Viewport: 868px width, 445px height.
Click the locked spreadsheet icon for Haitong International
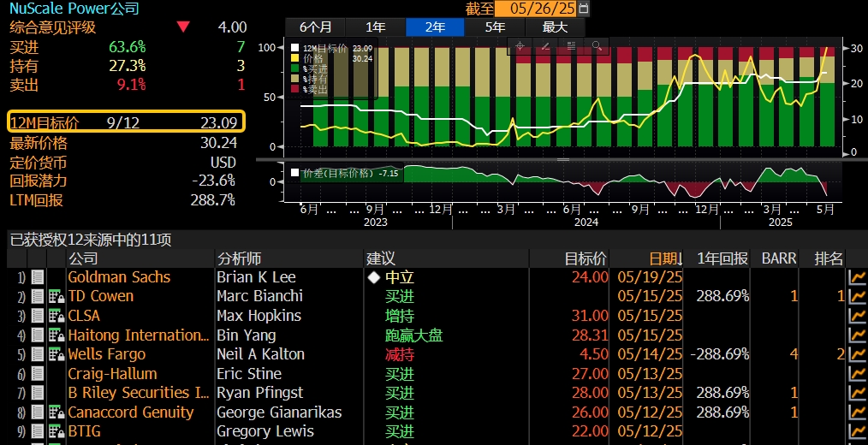tap(56, 335)
